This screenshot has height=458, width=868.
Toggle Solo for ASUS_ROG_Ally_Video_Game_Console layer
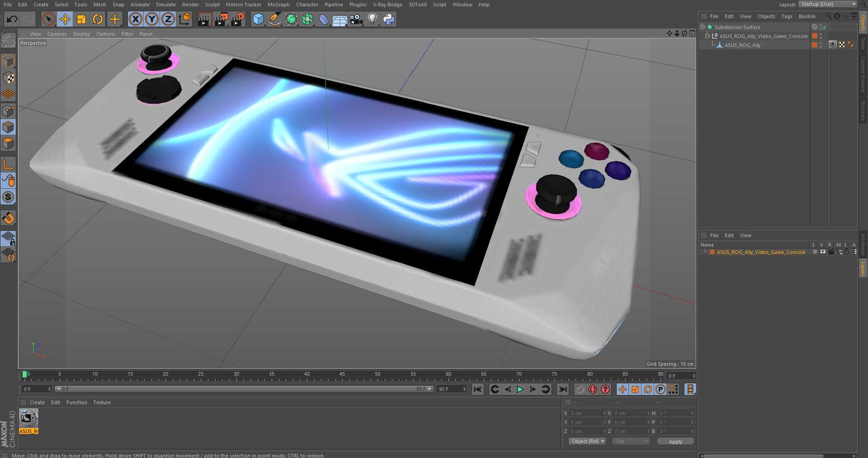point(815,252)
